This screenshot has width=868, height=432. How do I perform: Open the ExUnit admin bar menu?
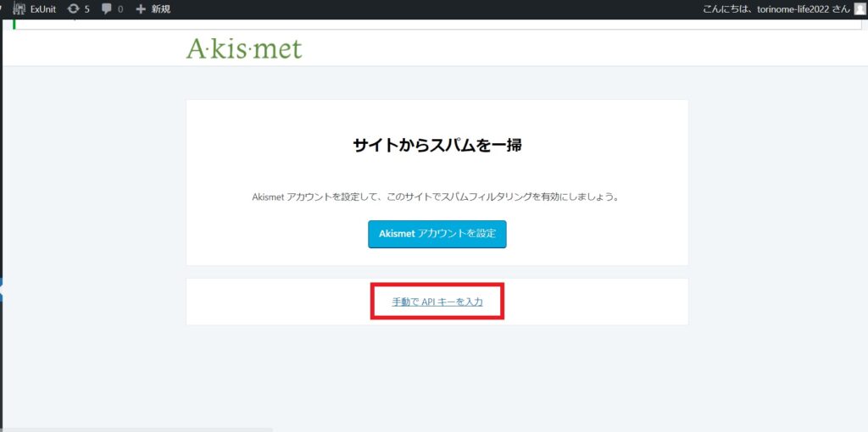34,8
